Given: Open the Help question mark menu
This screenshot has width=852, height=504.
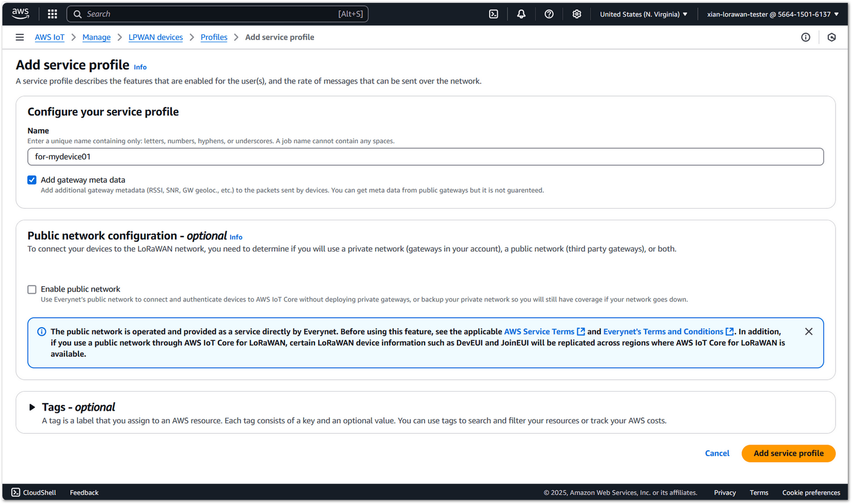Looking at the screenshot, I should [549, 14].
